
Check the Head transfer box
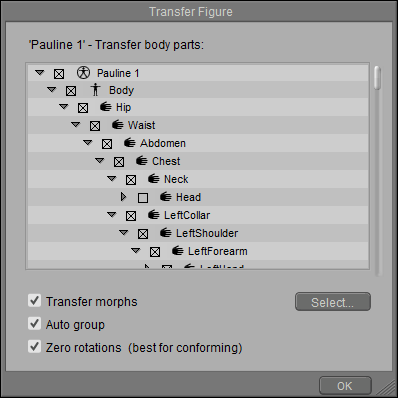[x=143, y=198]
